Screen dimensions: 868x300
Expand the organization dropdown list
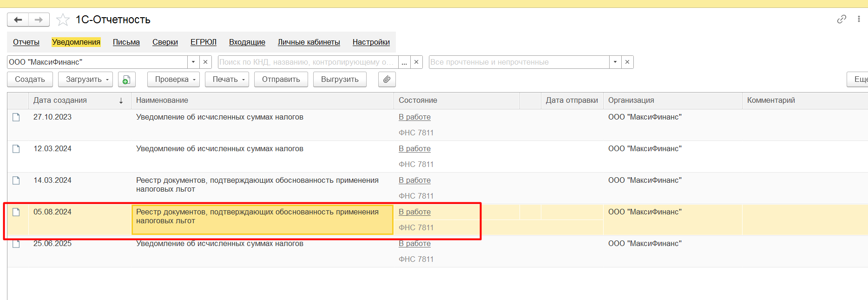coord(193,62)
